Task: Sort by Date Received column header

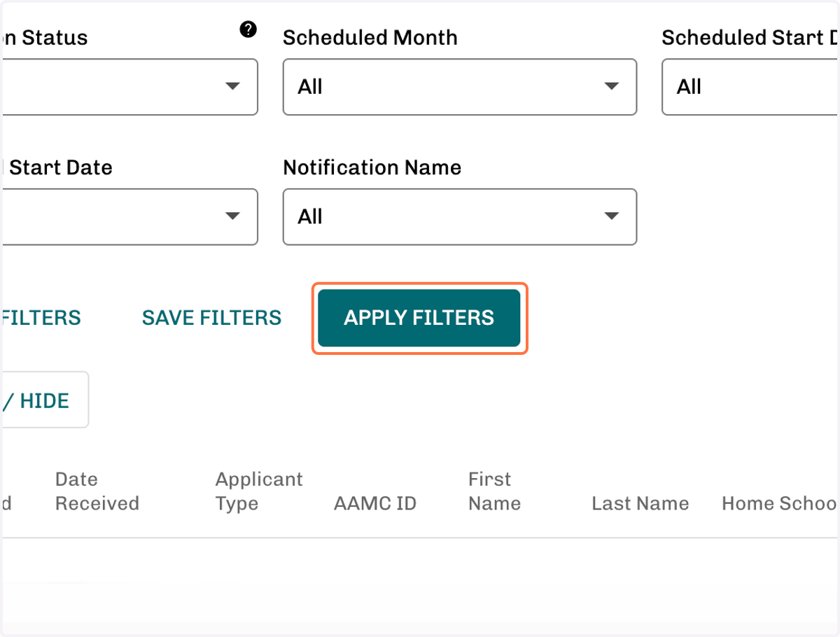Action: pos(97,491)
